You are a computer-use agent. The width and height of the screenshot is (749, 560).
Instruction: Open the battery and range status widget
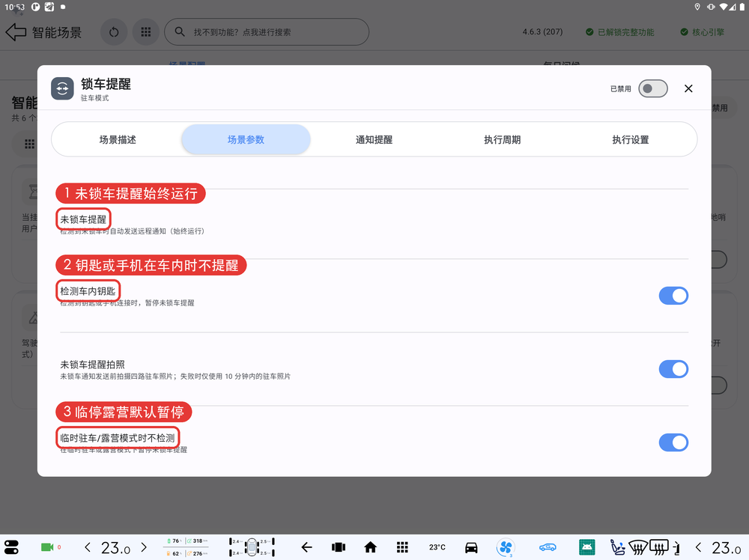point(187,547)
